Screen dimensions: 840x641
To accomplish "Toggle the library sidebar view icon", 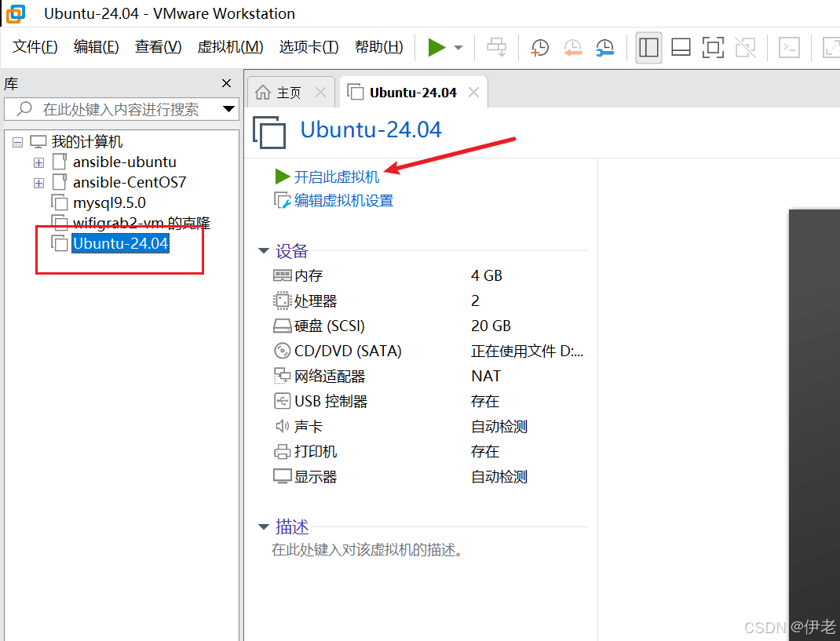I will click(x=648, y=47).
